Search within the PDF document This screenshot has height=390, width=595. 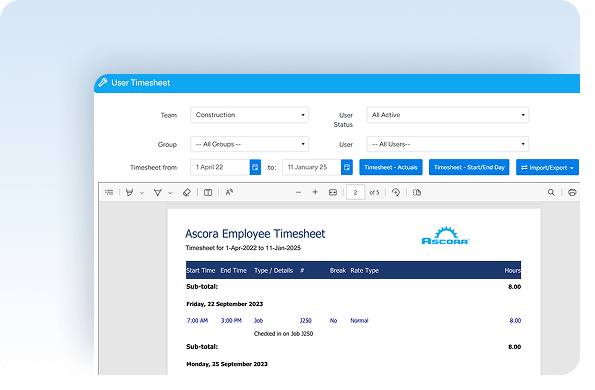click(551, 192)
